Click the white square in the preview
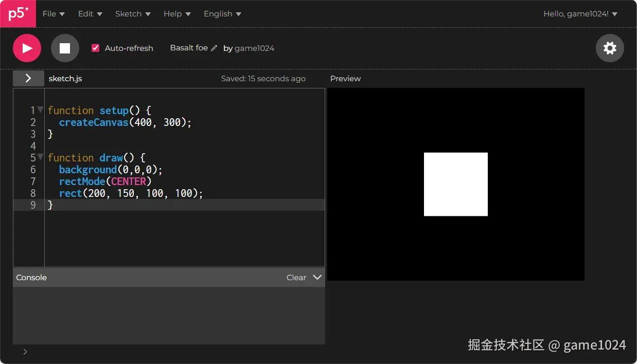This screenshot has width=637, height=364. click(456, 184)
